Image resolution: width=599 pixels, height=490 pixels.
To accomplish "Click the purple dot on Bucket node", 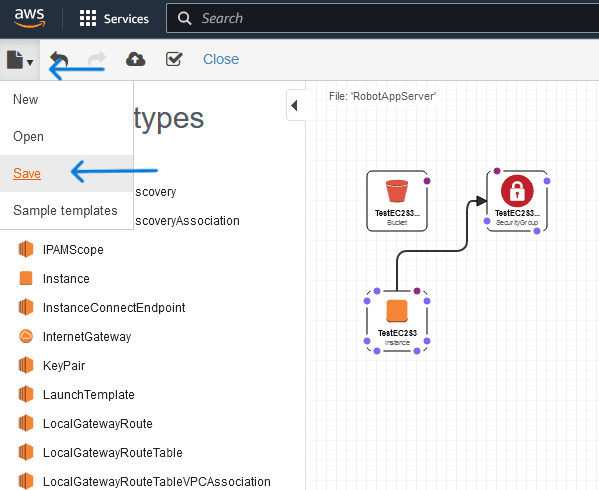I will 427,181.
